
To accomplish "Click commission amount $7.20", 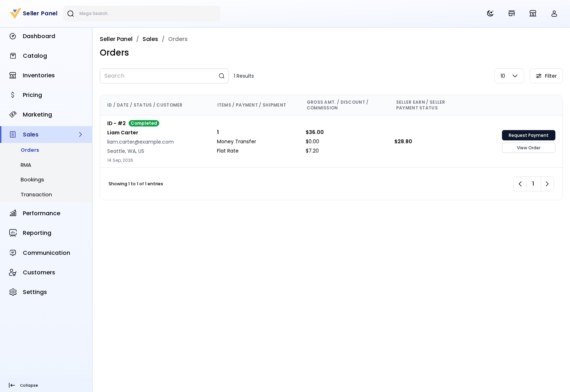I will click(x=312, y=151).
